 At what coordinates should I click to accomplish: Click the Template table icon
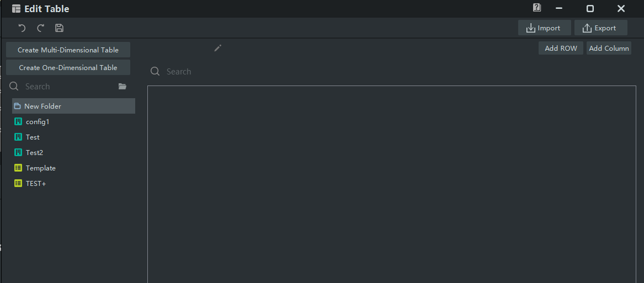click(18, 168)
